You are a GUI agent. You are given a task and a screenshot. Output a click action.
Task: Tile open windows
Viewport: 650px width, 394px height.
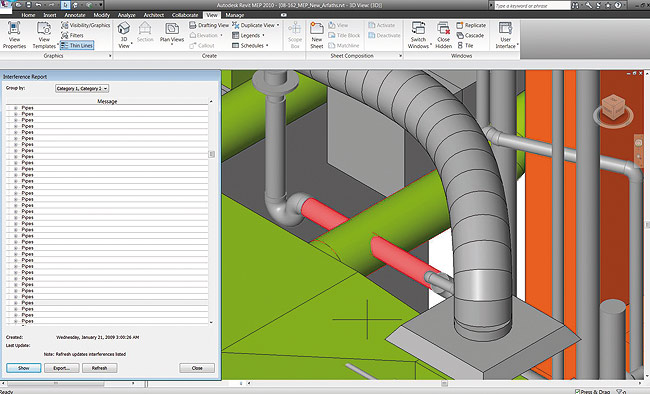(x=465, y=45)
